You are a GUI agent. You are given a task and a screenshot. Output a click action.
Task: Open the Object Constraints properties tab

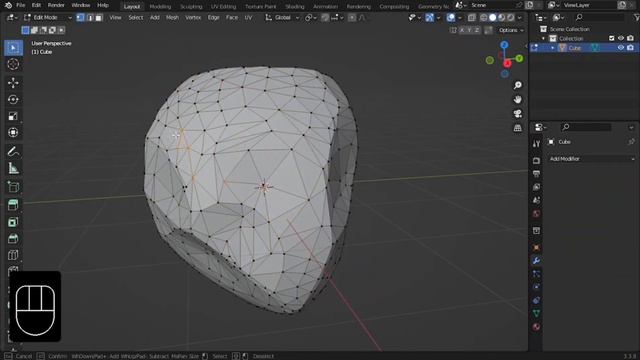536,300
